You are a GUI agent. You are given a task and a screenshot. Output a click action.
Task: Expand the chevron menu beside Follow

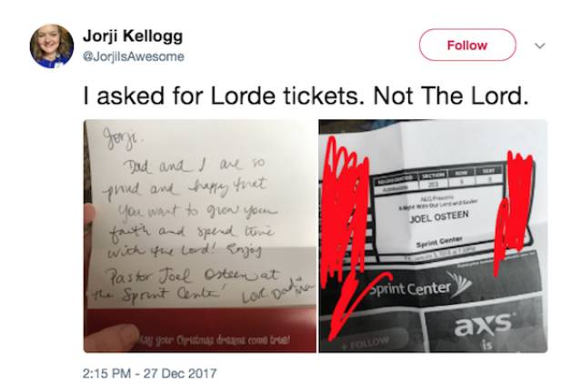[x=539, y=45]
